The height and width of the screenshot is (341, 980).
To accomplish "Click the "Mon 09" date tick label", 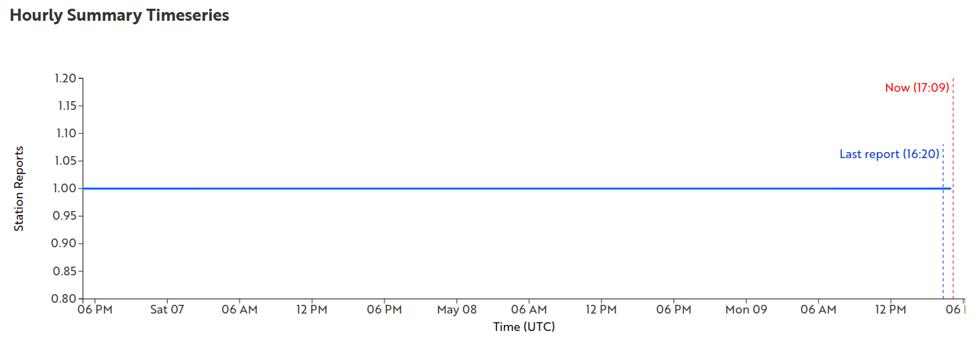I will click(x=746, y=310).
